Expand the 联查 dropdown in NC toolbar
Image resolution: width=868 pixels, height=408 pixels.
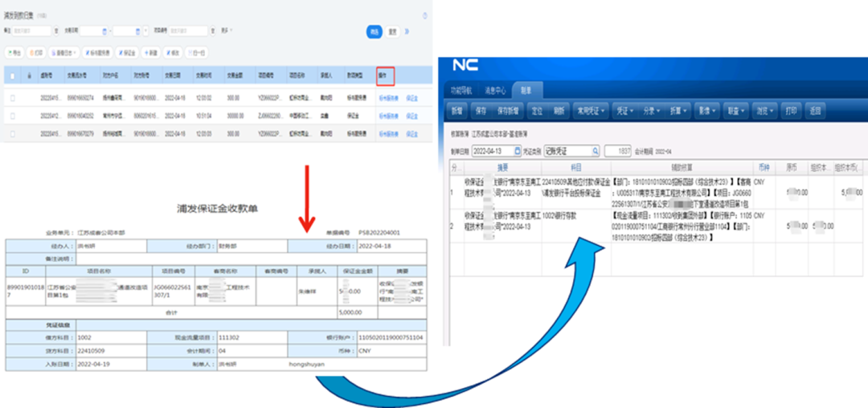[x=735, y=110]
